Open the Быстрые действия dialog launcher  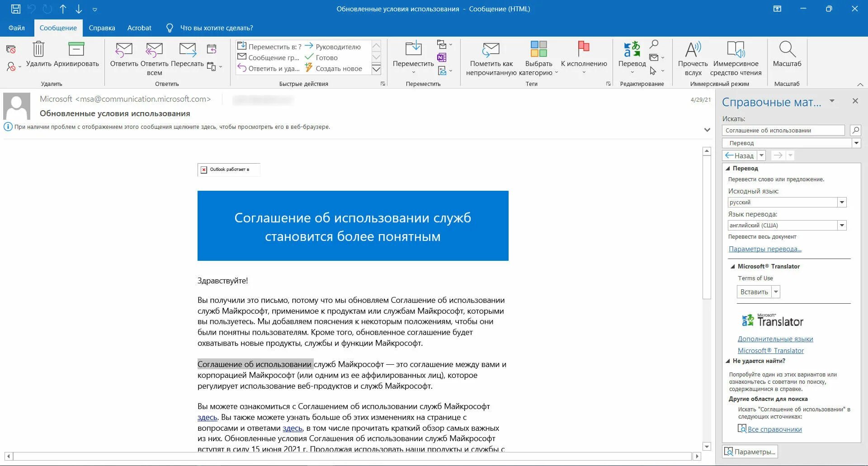coord(383,84)
